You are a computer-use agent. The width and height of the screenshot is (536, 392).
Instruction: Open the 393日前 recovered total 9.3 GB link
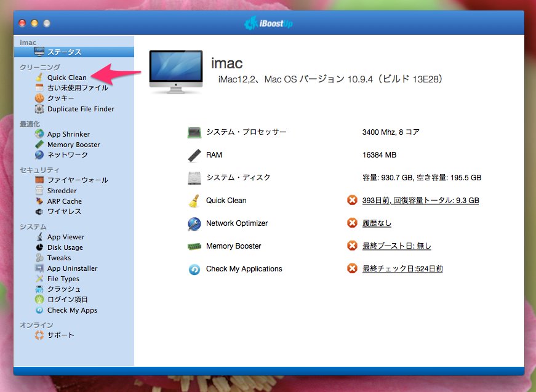420,200
